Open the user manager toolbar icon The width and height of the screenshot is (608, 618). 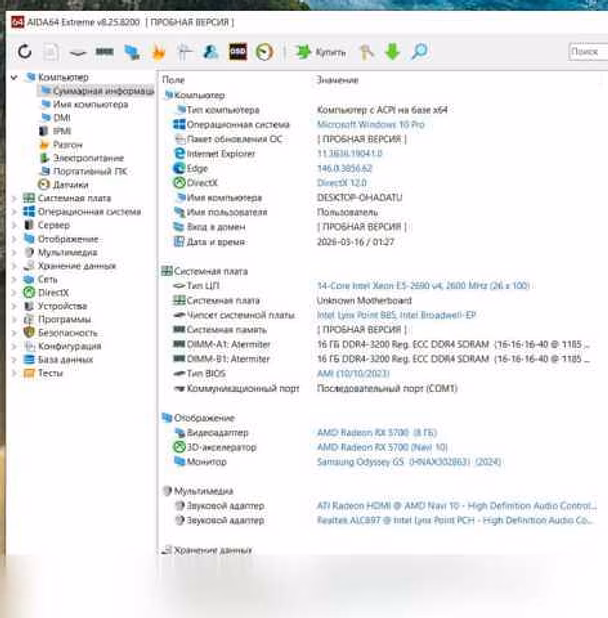click(211, 52)
